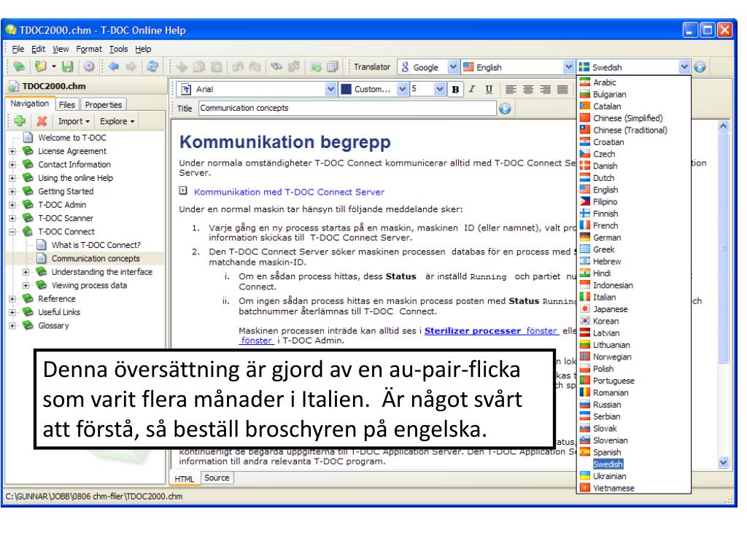
Task: Click the content scrollbar up arrow
Action: pos(723,126)
